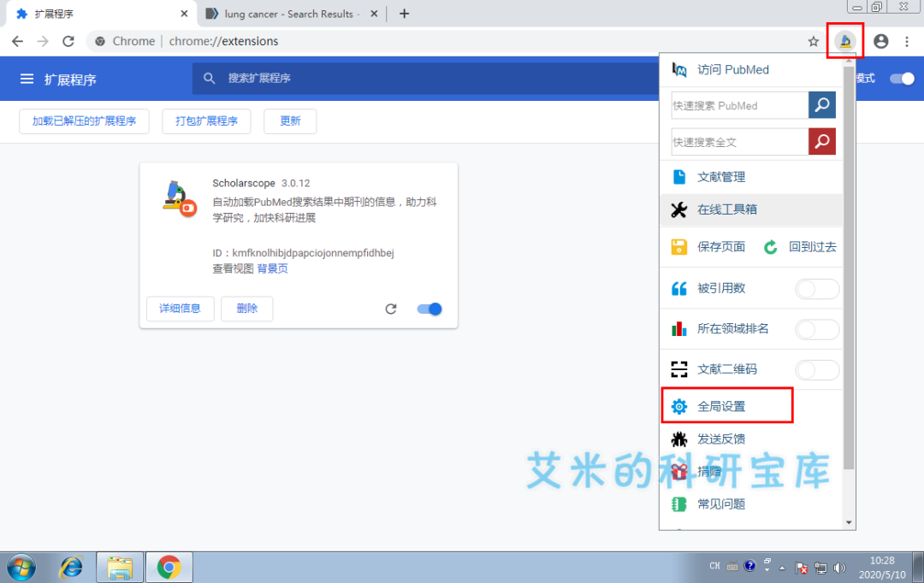Click the 详细信息 button on Scholarscope
This screenshot has width=924, height=583.
tap(180, 309)
